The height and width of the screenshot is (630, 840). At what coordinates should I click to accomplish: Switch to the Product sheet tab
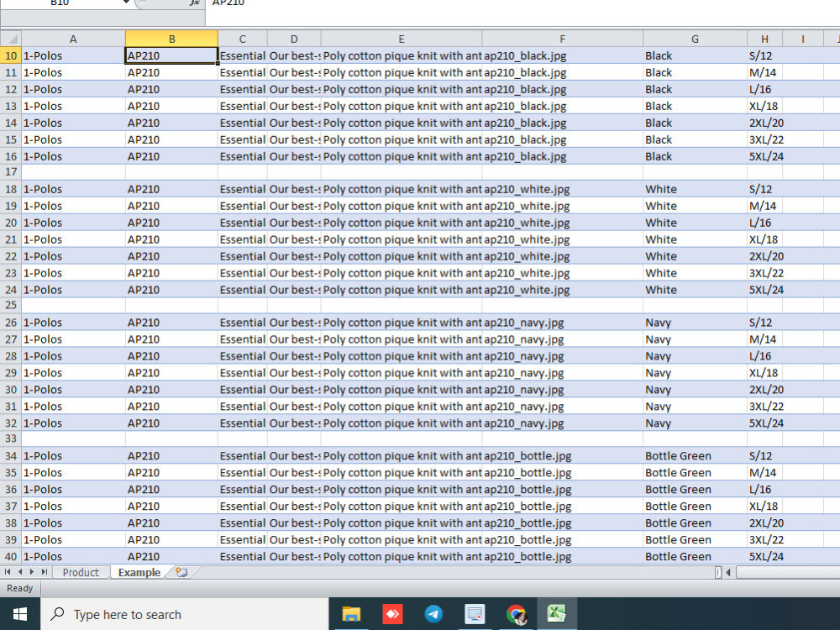pos(81,572)
